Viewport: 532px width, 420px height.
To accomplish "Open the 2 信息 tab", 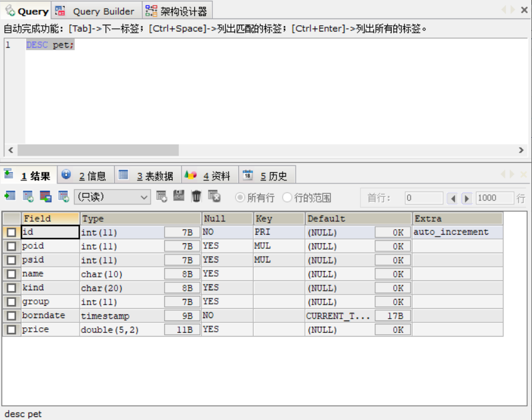I will tap(86, 175).
